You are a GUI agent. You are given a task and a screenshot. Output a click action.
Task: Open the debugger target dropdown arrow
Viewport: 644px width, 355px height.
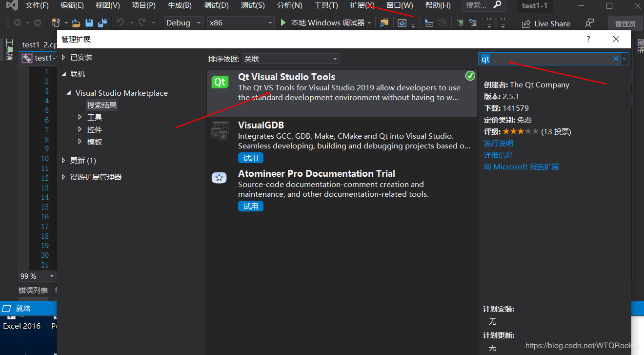[x=369, y=23]
